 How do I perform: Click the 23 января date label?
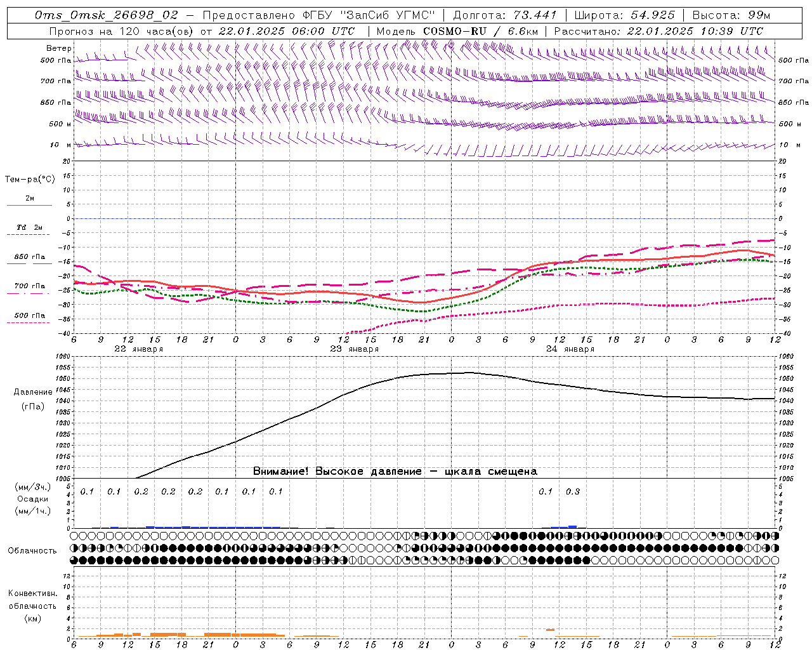tap(354, 349)
